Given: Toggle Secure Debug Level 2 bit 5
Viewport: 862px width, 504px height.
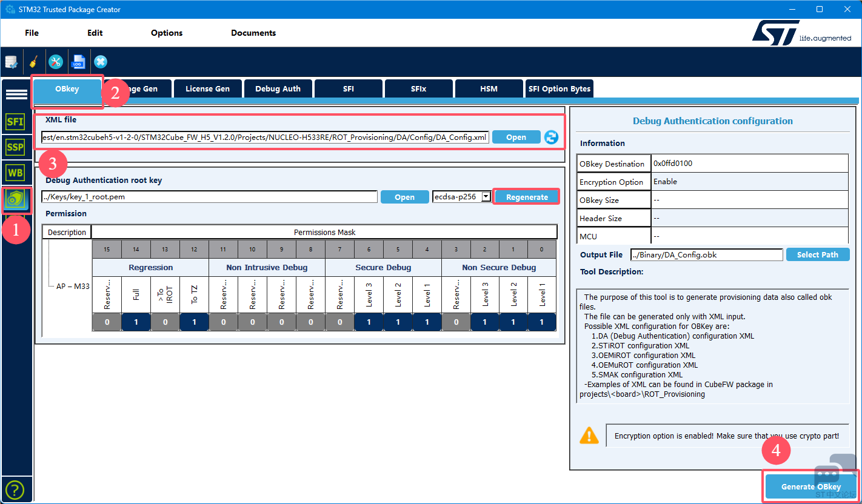Looking at the screenshot, I should 398,322.
